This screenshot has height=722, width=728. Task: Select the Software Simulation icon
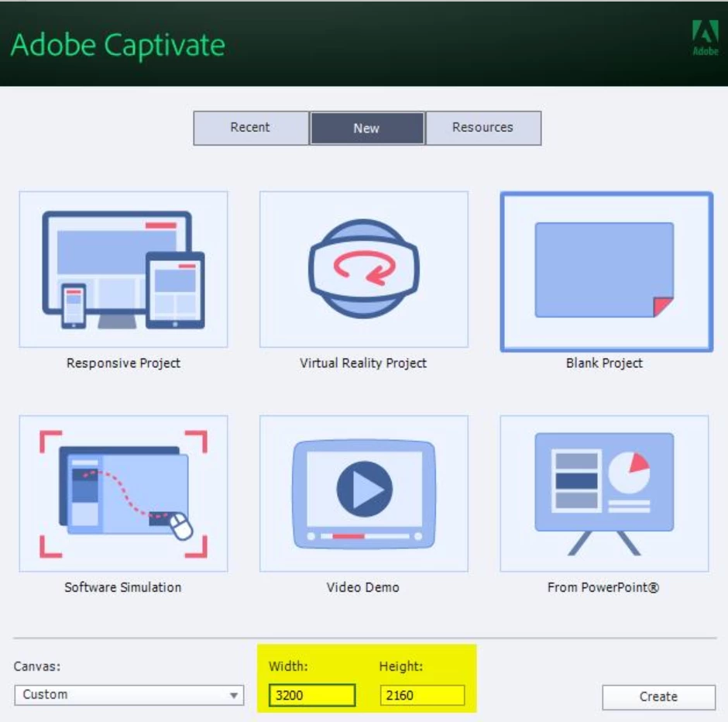[123, 493]
